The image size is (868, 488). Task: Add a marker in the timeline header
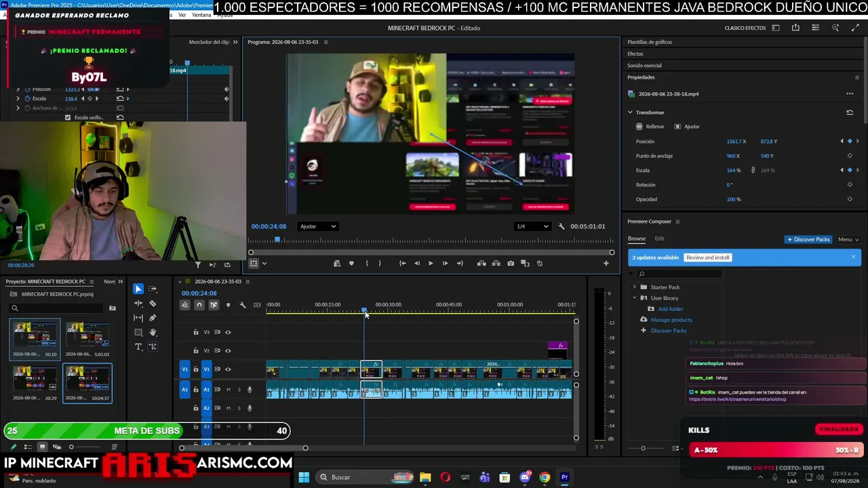click(228, 305)
